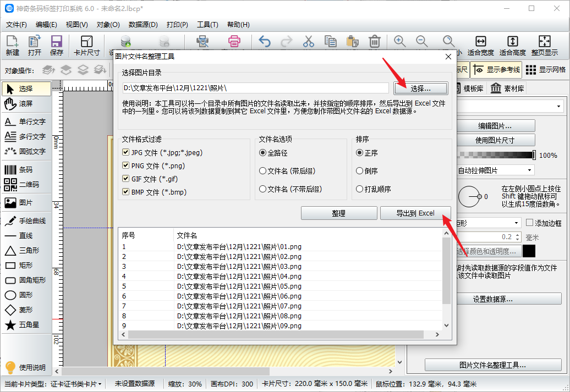The image size is (570, 392).
Task: Open 使用说明 lightbulb help
Action: coord(25,367)
